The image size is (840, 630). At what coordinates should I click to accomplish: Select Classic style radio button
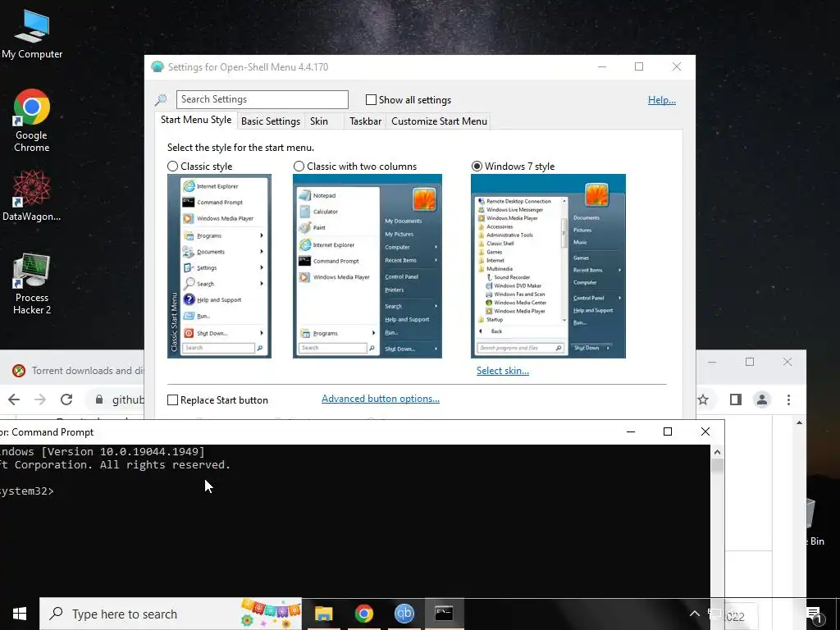pos(172,166)
